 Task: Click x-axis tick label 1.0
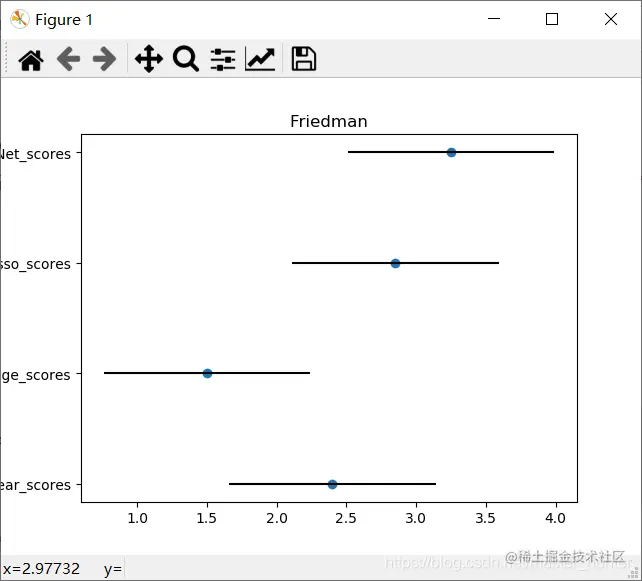click(138, 518)
